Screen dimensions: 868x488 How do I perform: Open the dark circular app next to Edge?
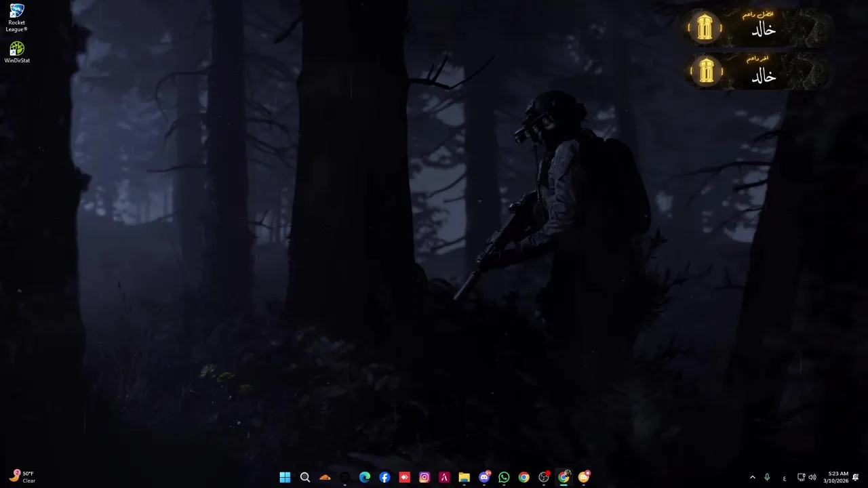click(344, 477)
